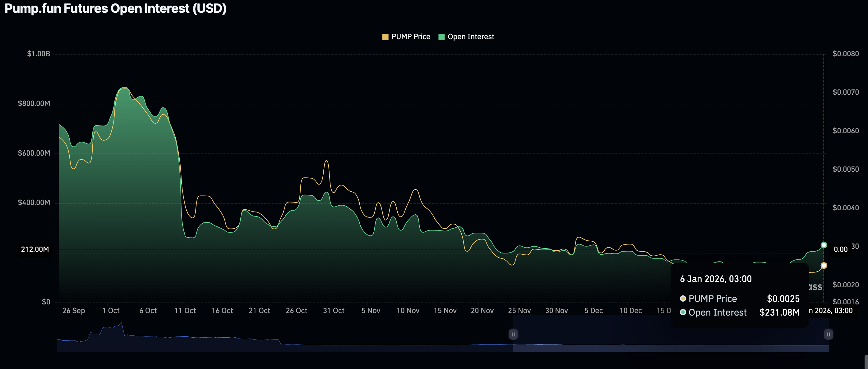
Task: Click the 212.00M crosshair value label
Action: (35, 249)
